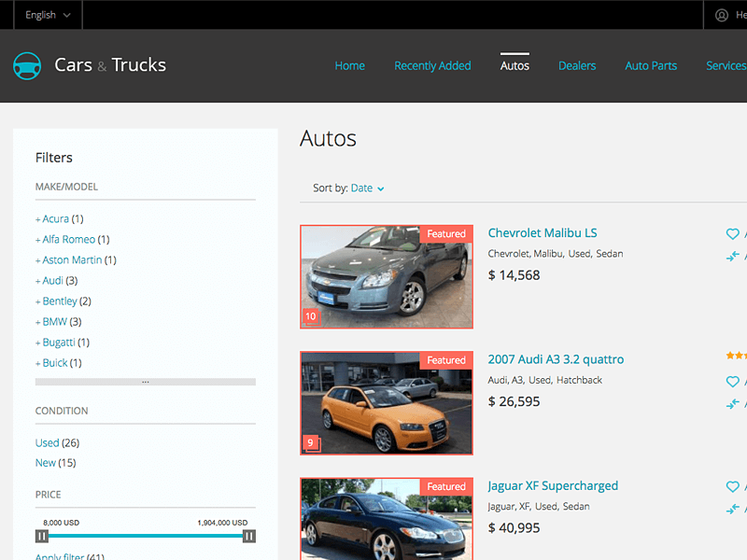Click the PRICE filter heading
Image resolution: width=747 pixels, height=560 pixels.
[49, 495]
